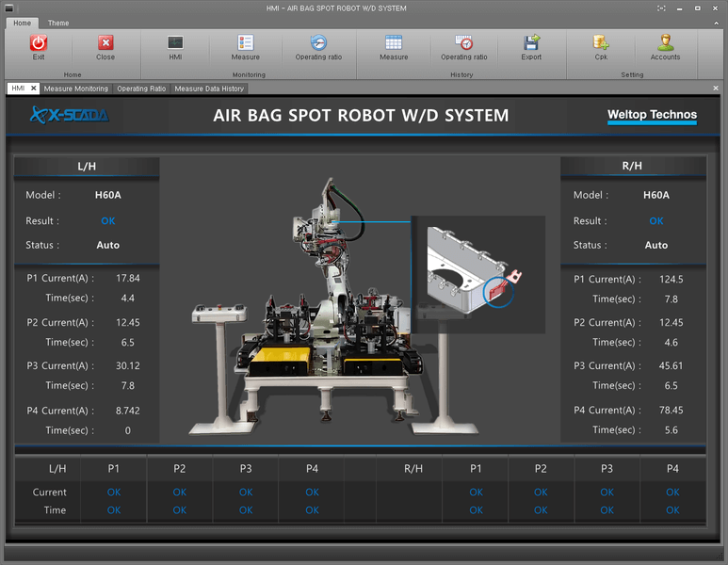Screen dimensions: 728x565
Task: Switch to the Measure Monitoring tab
Action: [76, 89]
